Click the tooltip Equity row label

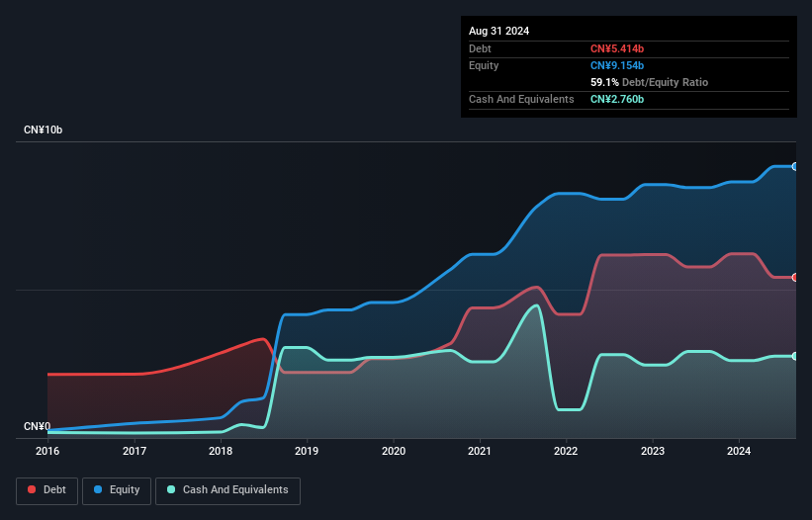pos(484,65)
